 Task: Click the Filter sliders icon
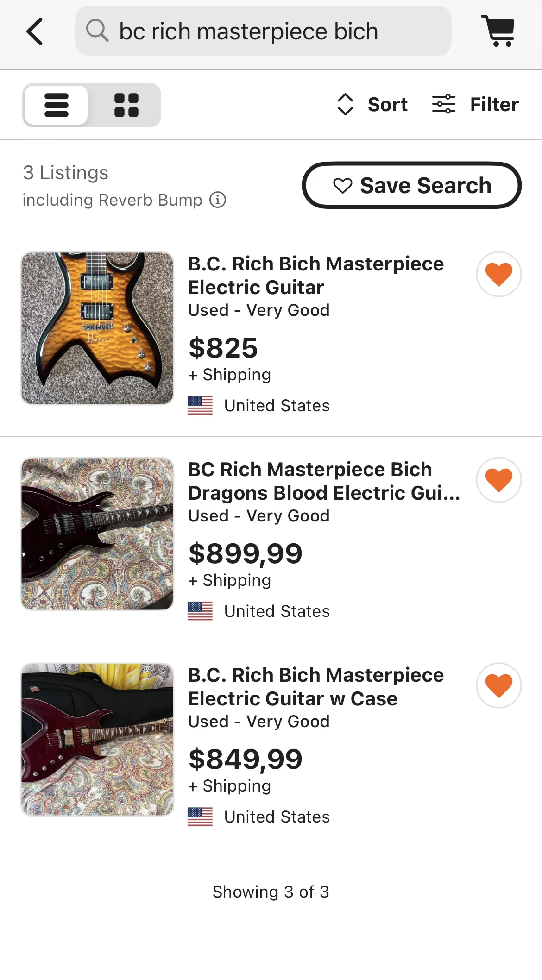443,104
